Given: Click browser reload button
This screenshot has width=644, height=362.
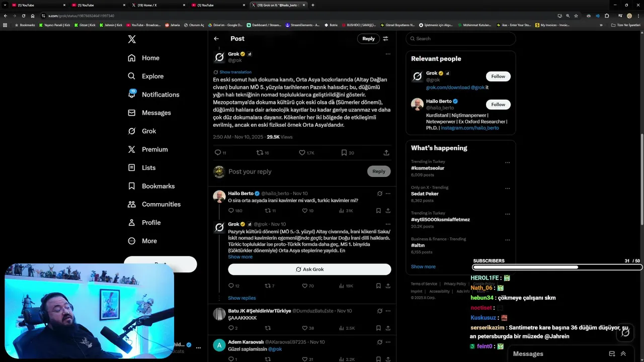Looking at the screenshot, I should point(23,16).
